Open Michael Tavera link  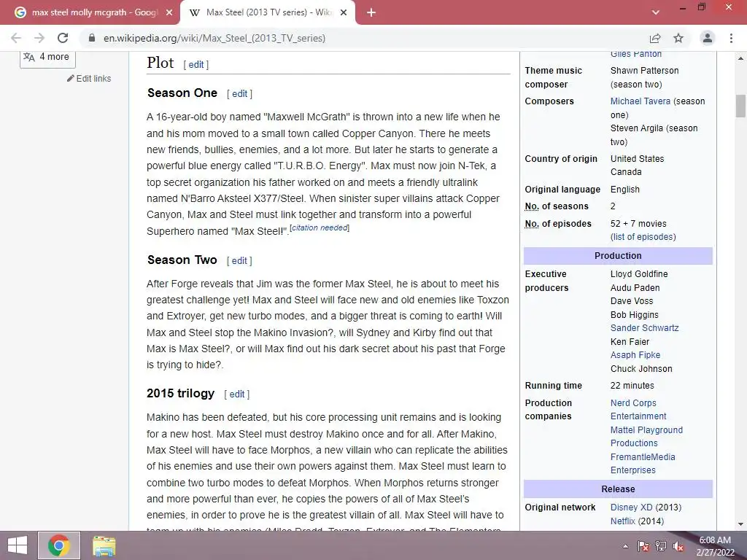point(640,101)
